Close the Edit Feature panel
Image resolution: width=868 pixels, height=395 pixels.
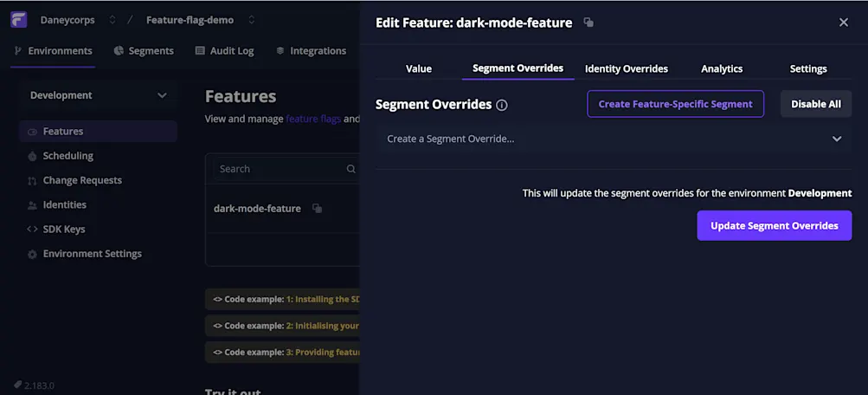point(844,23)
